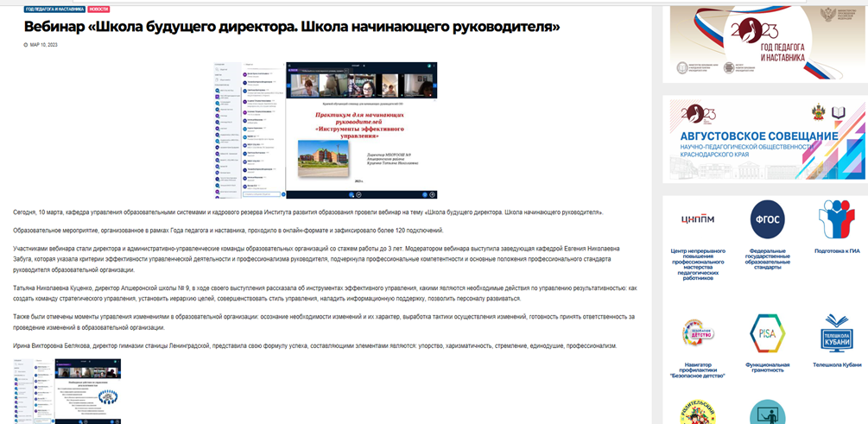Click the Федеральные государственные образовательные стандарты caption
868x424 pixels.
[766, 262]
